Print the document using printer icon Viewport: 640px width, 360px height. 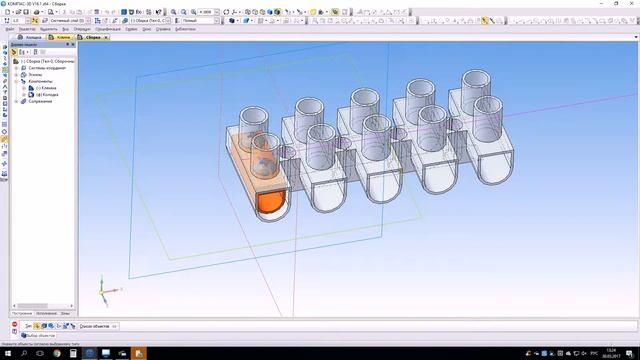(36, 12)
